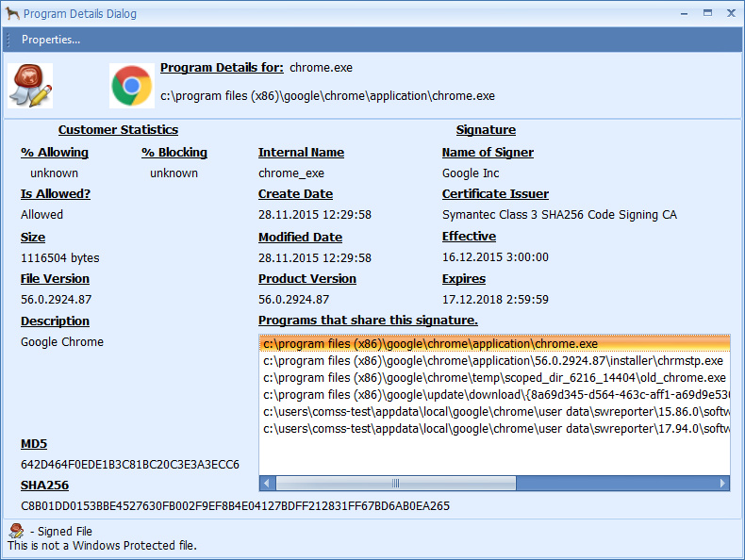Click the toolbar grip handle beside Properties
Viewport: 745px width, 560px height.
[9, 40]
